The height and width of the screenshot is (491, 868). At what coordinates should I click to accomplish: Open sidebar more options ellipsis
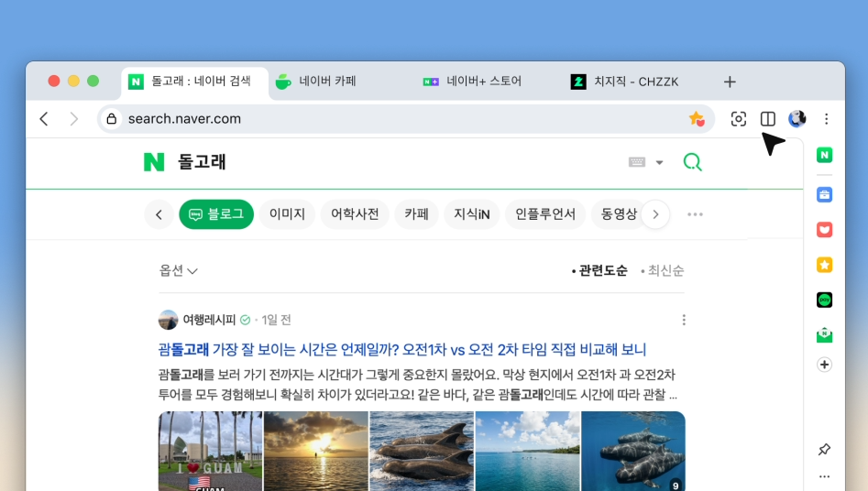tap(824, 476)
